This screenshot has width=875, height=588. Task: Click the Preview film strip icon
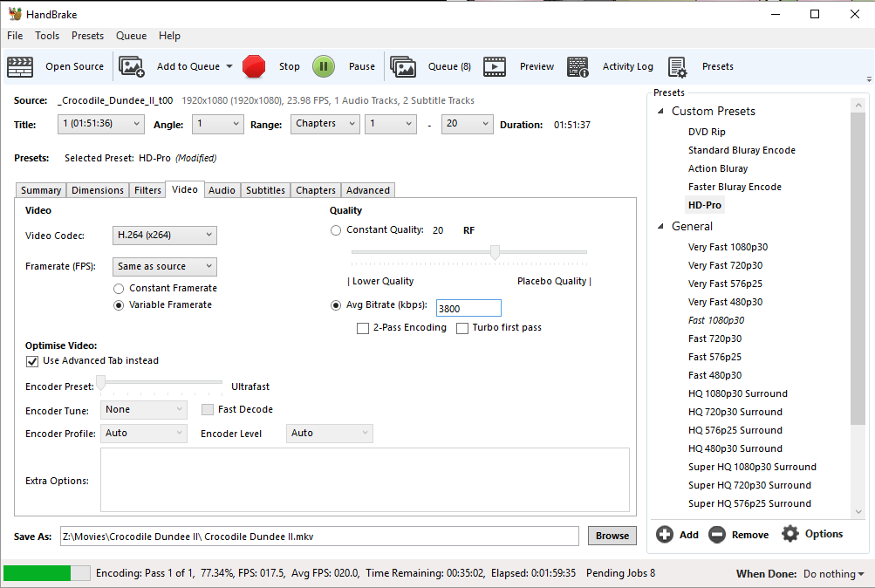[x=495, y=66]
